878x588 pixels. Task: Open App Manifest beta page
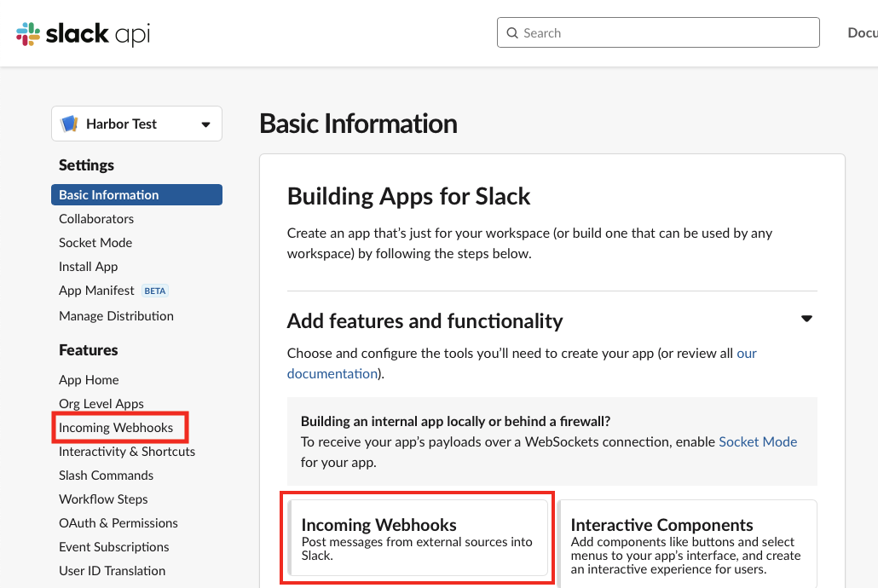pos(97,291)
